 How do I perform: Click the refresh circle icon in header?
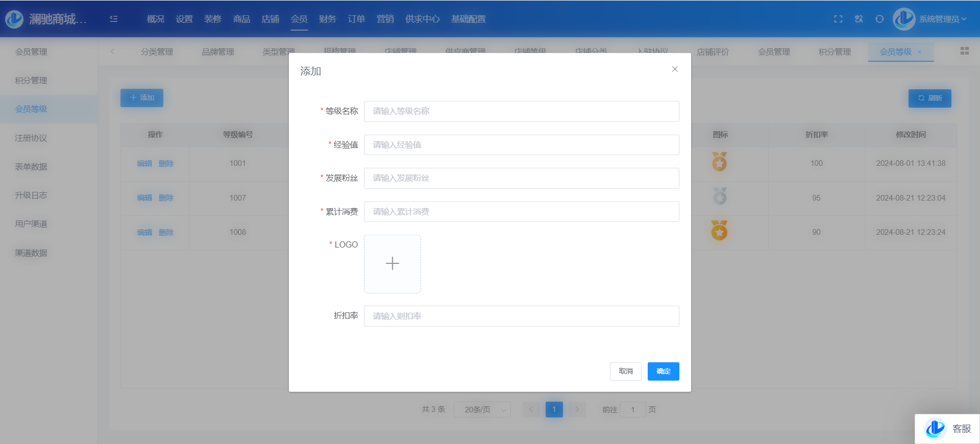(879, 19)
